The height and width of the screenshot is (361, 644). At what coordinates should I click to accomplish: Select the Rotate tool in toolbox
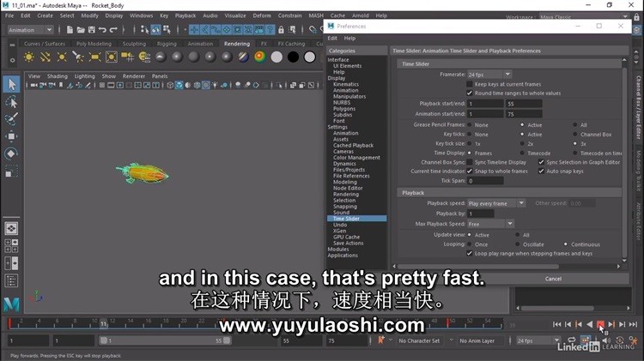click(x=11, y=153)
